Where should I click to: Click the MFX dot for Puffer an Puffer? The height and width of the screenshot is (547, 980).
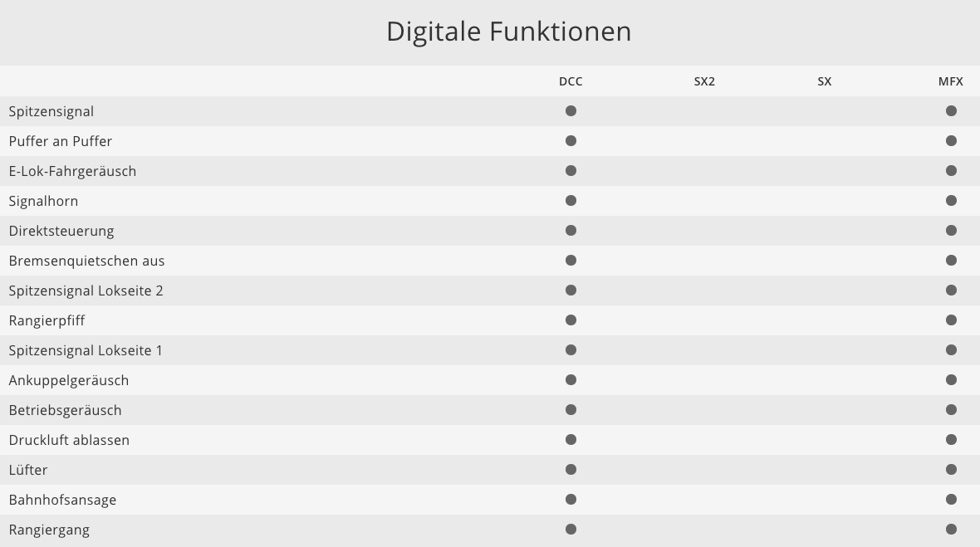(x=951, y=141)
